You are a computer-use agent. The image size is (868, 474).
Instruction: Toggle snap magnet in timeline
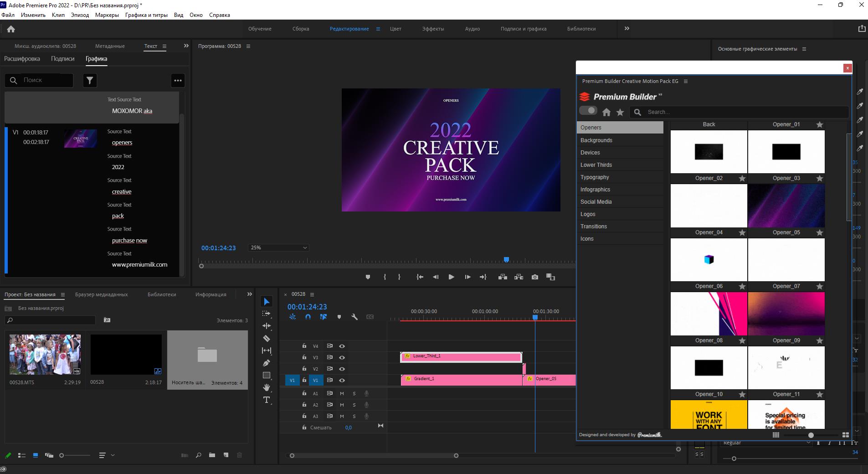308,317
